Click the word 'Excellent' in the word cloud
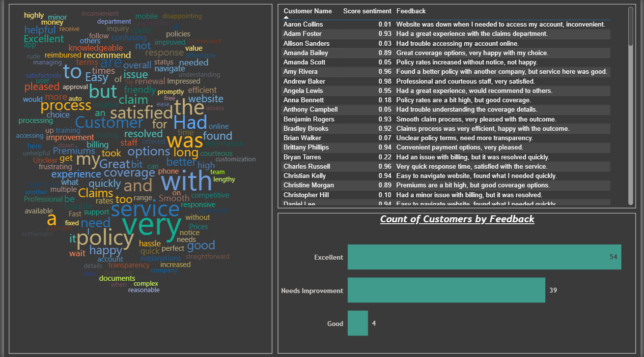The width and height of the screenshot is (644, 357). click(44, 39)
